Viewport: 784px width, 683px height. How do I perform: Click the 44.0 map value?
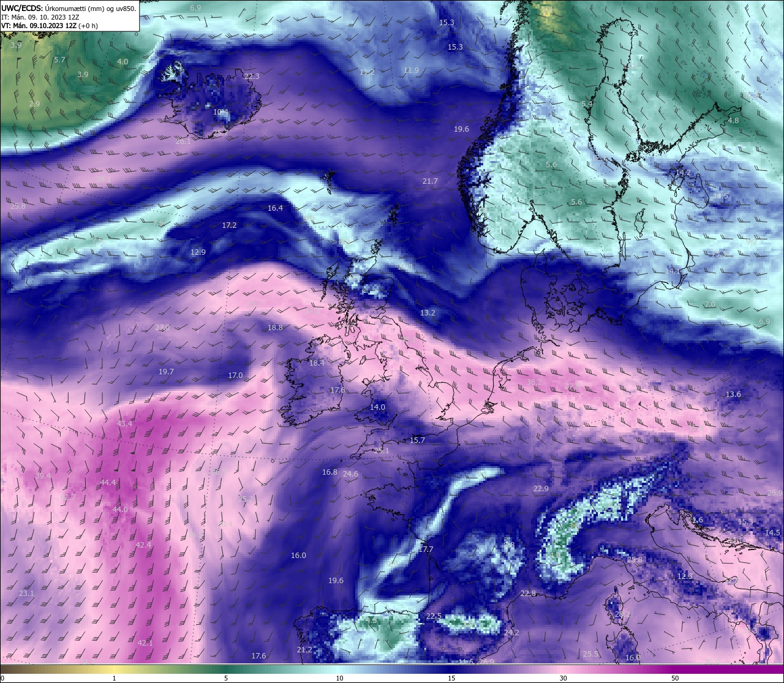click(x=120, y=510)
